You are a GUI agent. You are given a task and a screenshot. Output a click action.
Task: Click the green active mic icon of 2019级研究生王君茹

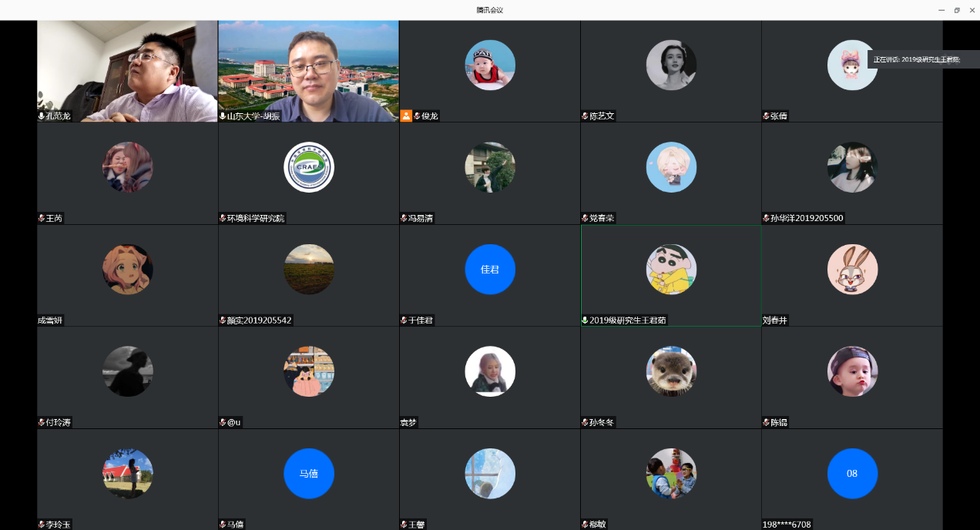click(585, 320)
